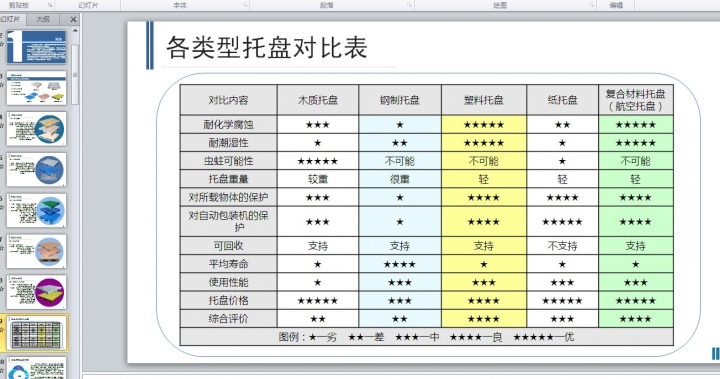Click the 虫蛀可能性 row label
Viewport: 720px width, 379px height.
pos(228,161)
